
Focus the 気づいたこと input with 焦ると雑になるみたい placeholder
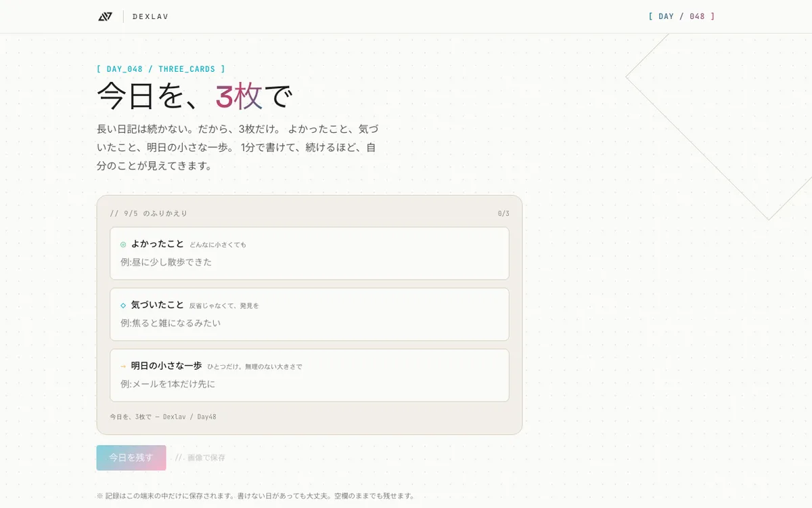tap(309, 323)
